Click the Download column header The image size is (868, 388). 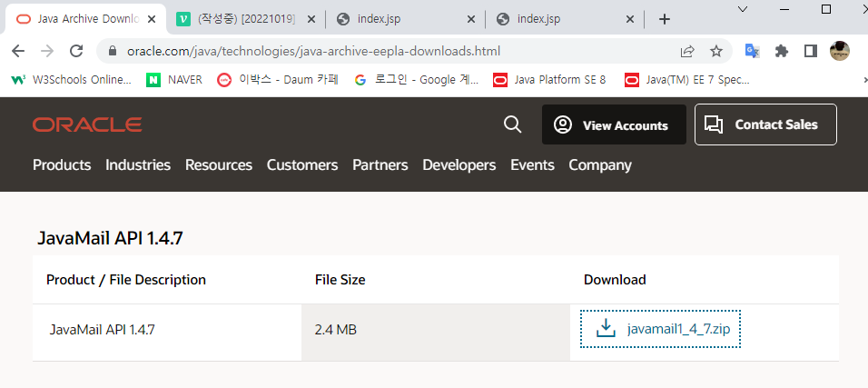615,280
